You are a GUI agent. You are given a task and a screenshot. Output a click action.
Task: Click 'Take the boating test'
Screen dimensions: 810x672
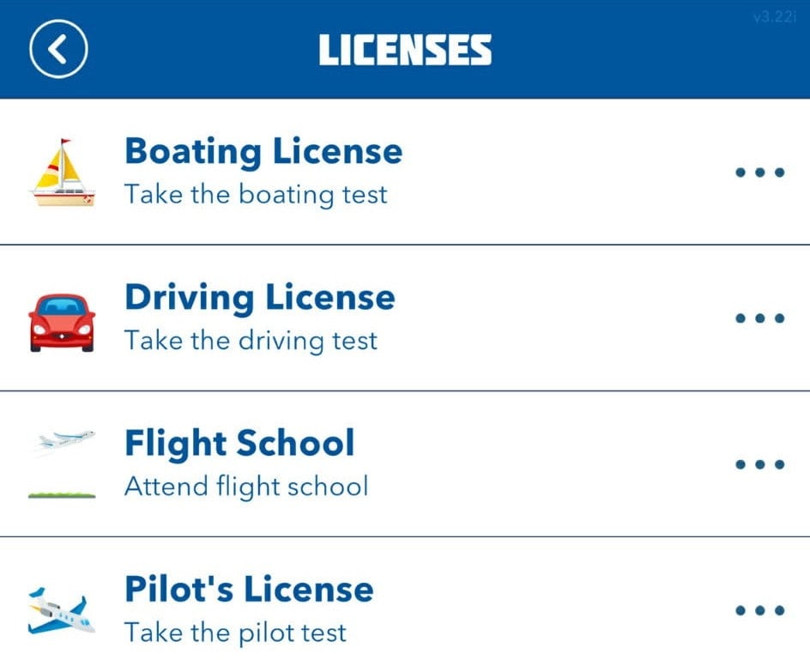[x=256, y=195]
